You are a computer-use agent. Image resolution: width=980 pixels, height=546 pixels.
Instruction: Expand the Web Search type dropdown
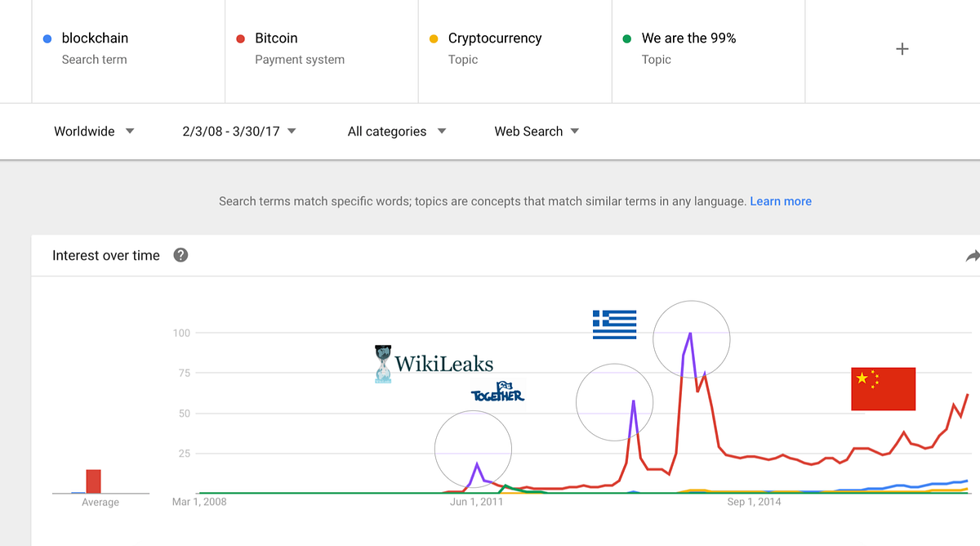[x=537, y=132]
